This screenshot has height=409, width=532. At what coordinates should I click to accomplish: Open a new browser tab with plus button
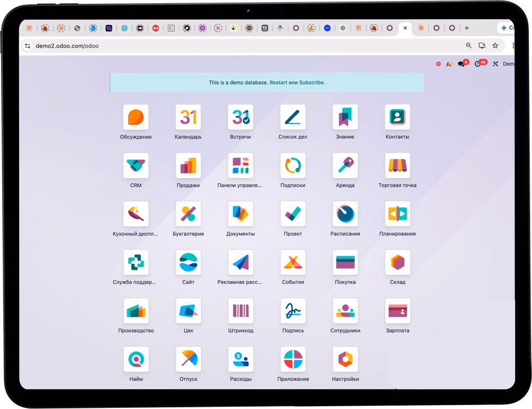tap(467, 28)
